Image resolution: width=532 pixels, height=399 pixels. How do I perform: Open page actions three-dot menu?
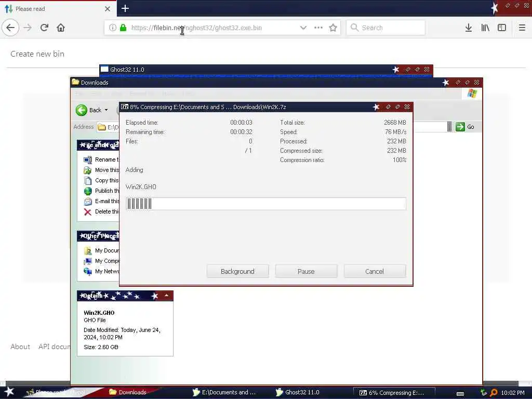[x=318, y=28]
